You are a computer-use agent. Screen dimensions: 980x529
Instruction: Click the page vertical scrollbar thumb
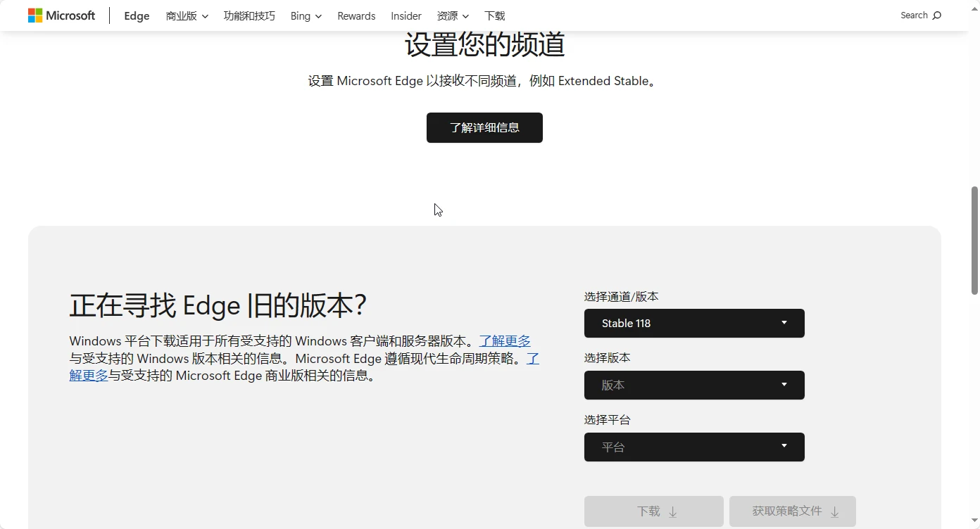coord(975,239)
